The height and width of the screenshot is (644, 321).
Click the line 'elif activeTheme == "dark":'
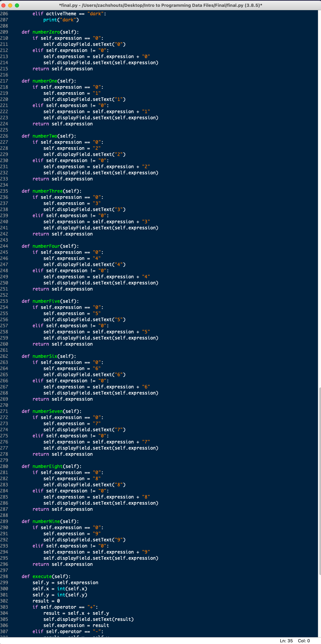69,14
